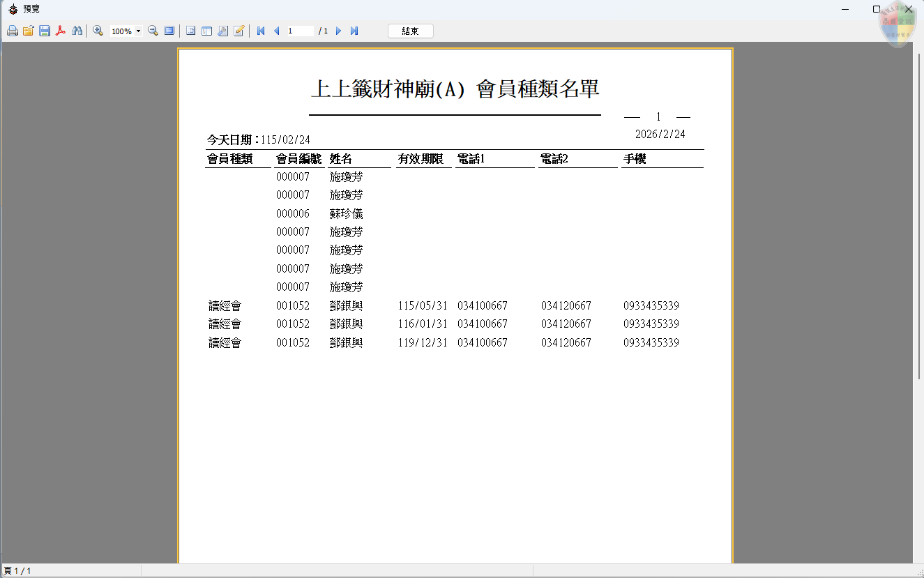
Task: Expand the 100% zoom dropdown
Action: 138,31
